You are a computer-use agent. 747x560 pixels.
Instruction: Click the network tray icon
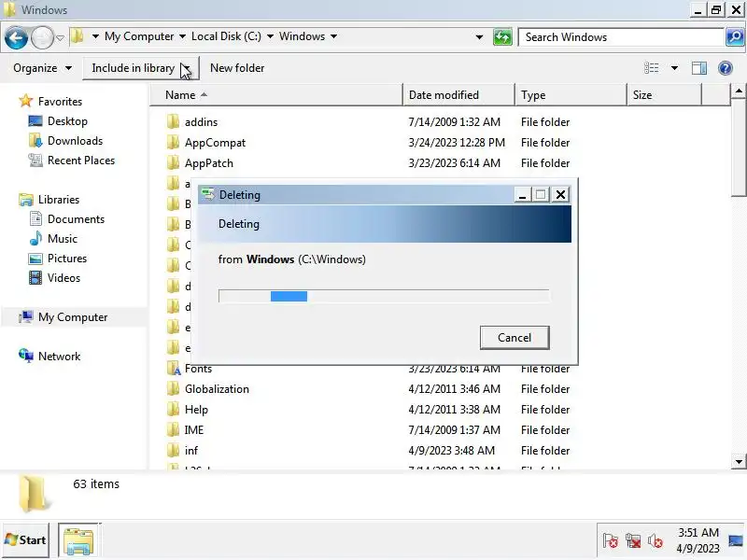(633, 540)
